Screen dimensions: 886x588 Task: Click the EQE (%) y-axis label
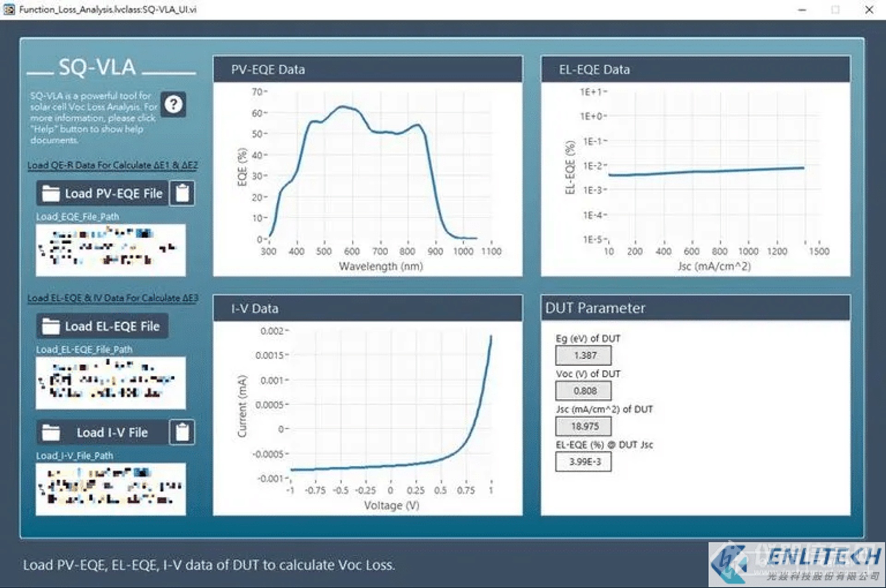pos(242,166)
